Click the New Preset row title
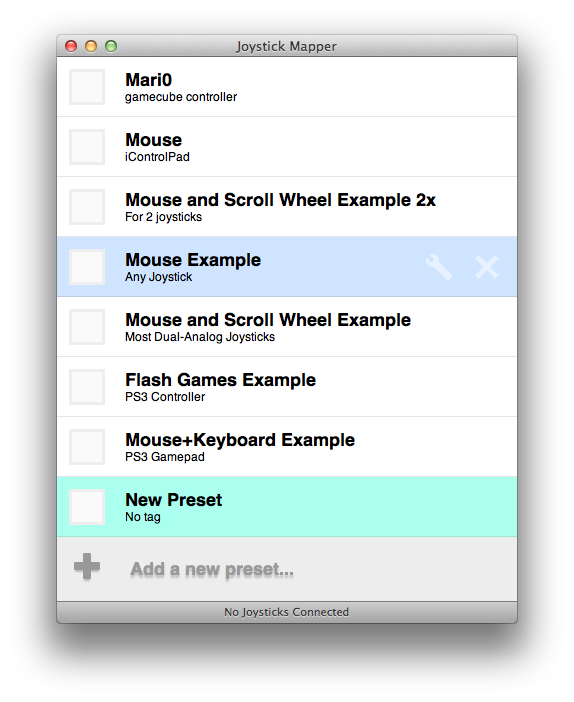 [x=174, y=500]
